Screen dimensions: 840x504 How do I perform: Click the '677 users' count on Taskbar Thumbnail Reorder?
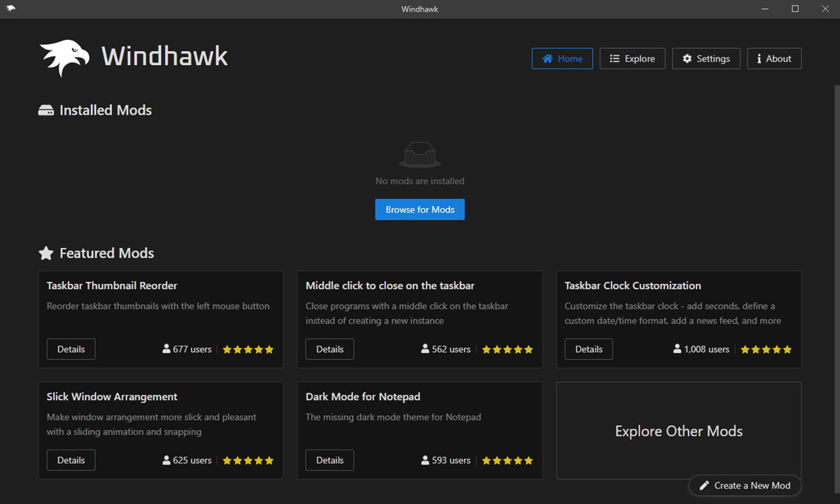tap(186, 349)
